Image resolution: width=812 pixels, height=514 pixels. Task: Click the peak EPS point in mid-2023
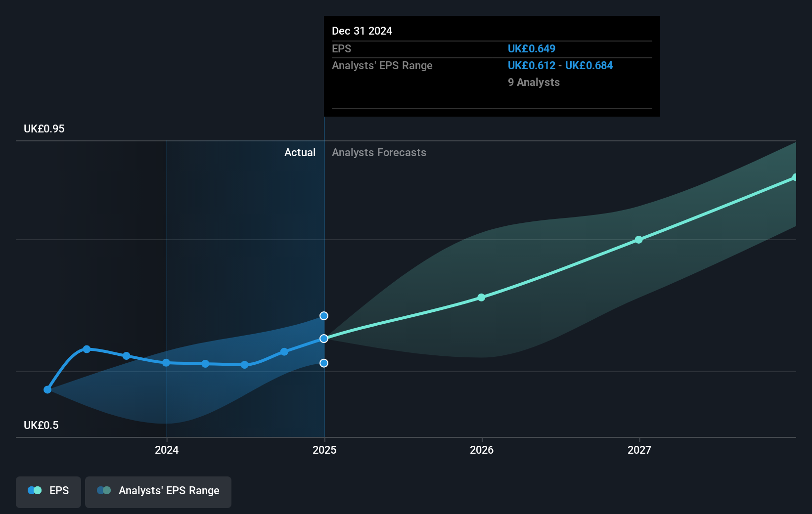(87, 349)
